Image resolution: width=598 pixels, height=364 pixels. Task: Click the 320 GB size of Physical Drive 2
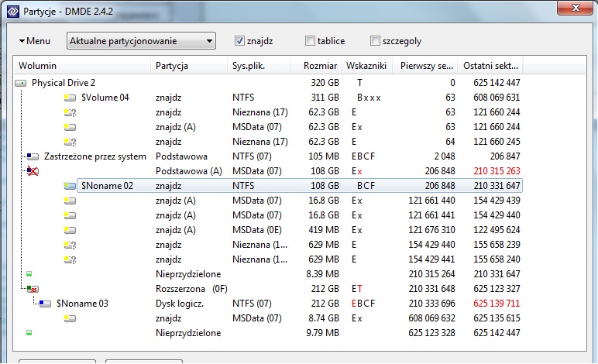click(325, 83)
